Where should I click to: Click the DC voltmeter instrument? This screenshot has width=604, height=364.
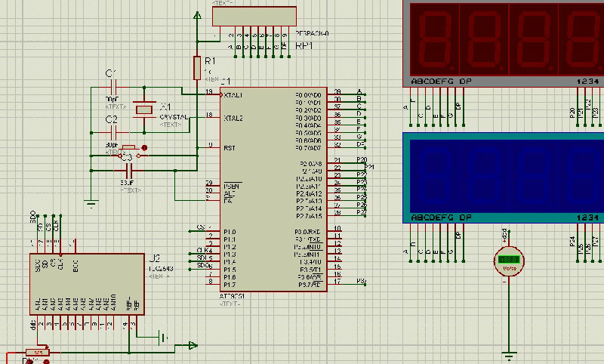coord(508,261)
